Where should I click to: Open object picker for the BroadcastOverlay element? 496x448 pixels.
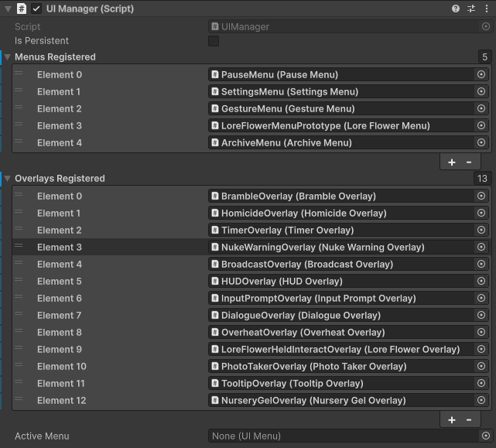[x=481, y=264]
